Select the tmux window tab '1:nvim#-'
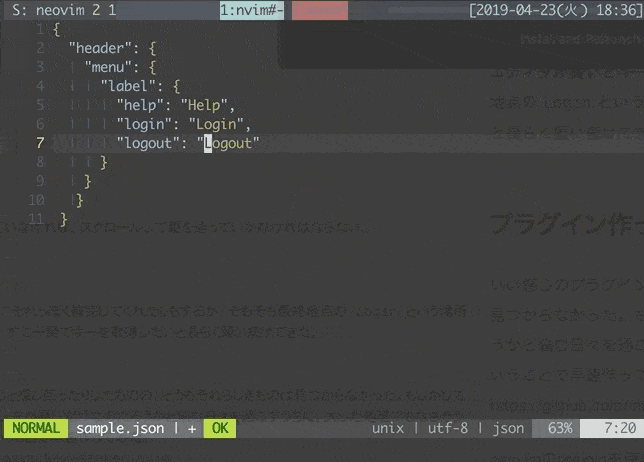 point(252,10)
